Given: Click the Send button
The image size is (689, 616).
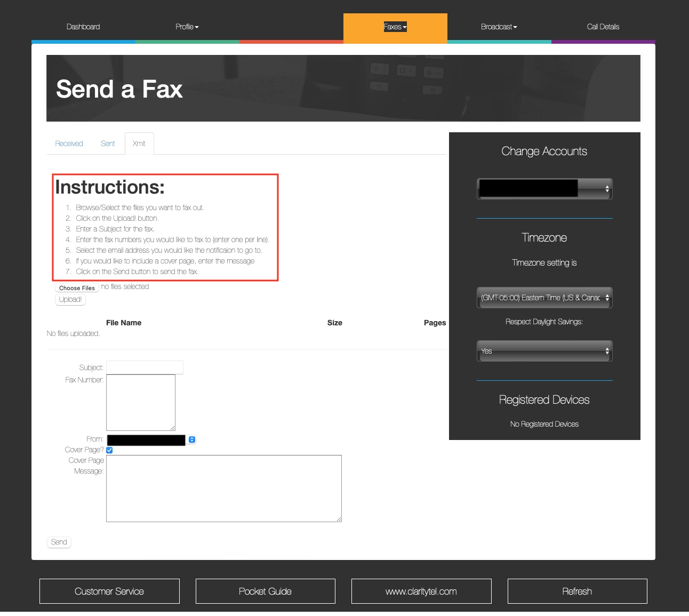Looking at the screenshot, I should pos(59,542).
